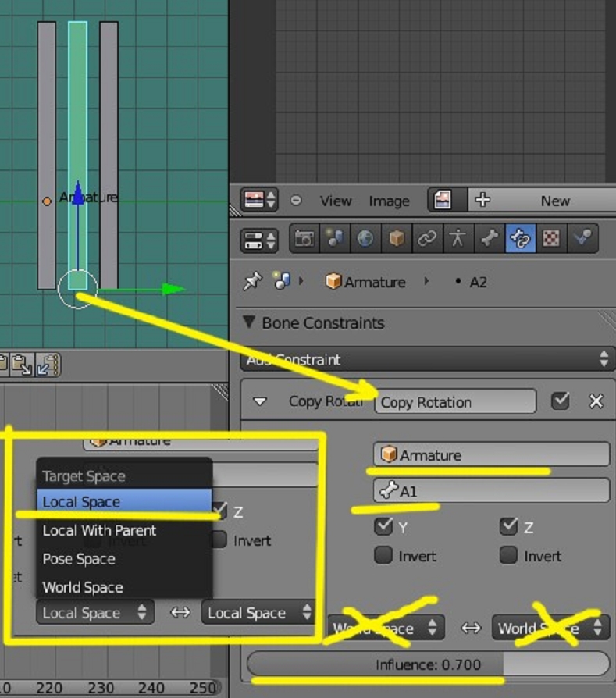The image size is (616, 698).
Task: Click the green Y axis arrow handle
Action: [x=173, y=290]
